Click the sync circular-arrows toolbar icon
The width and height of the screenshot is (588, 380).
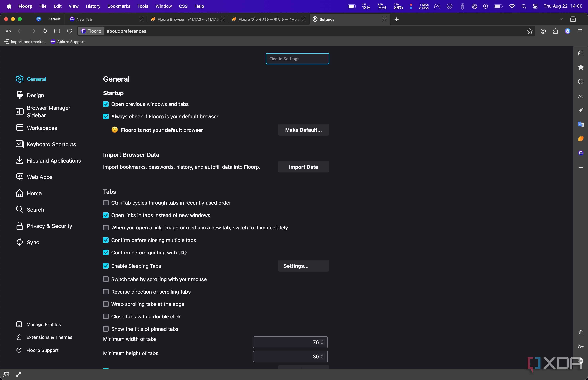tap(45, 31)
